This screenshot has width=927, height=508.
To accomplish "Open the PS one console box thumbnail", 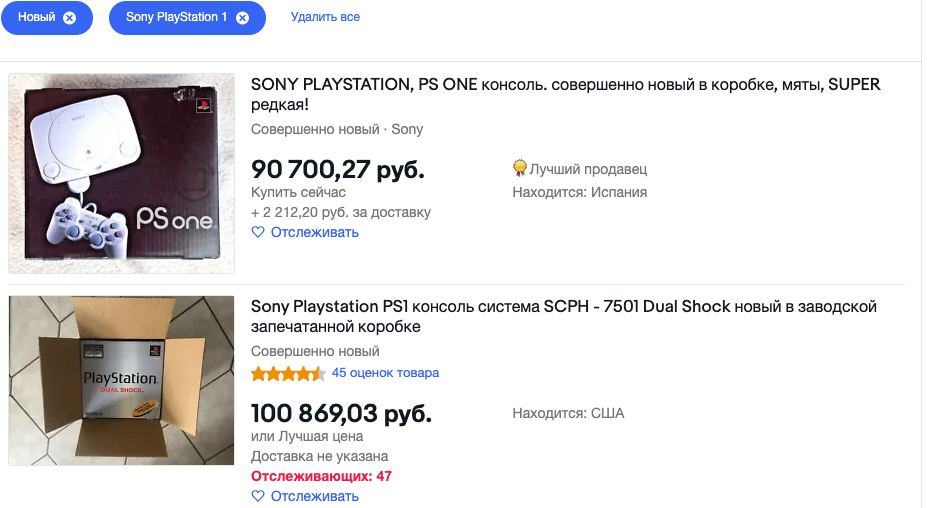I will (x=122, y=173).
